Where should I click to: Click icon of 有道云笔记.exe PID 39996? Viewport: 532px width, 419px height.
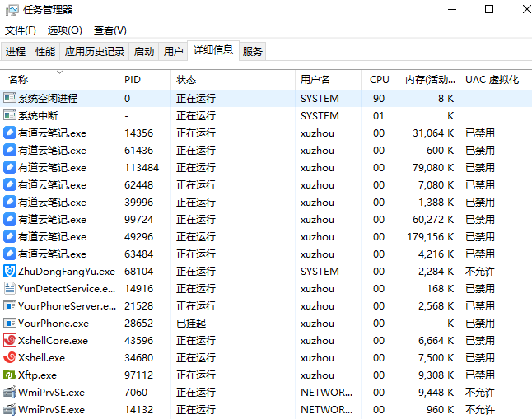pyautogui.click(x=10, y=202)
